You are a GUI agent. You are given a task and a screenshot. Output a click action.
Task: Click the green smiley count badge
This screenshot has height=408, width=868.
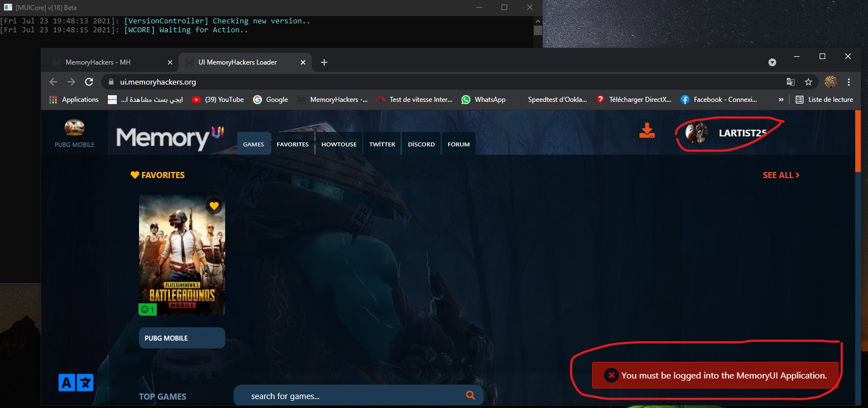click(x=147, y=309)
